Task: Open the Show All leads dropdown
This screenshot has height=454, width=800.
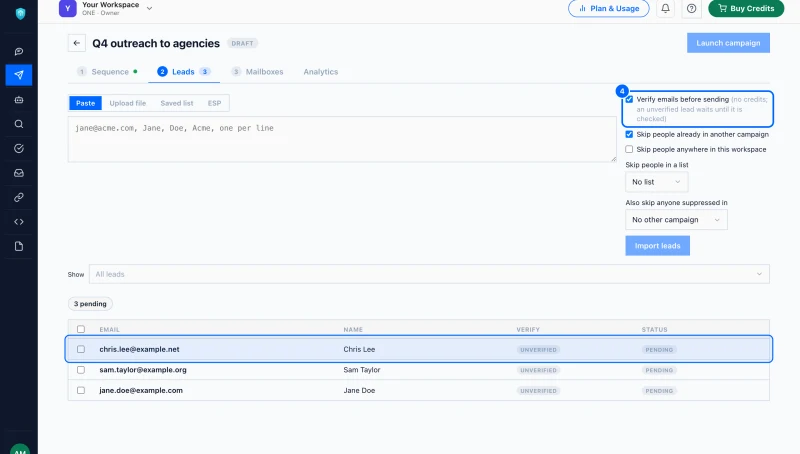Action: [x=429, y=274]
